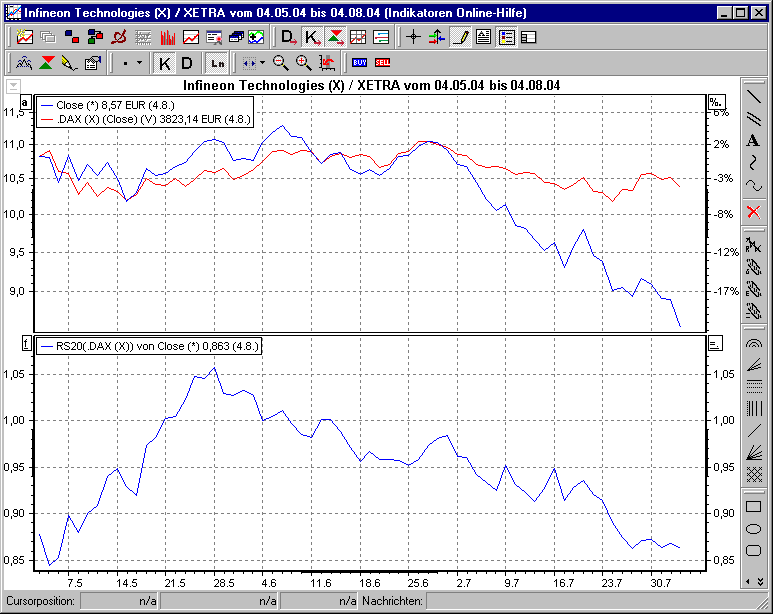Click the percent scale button on upper chart
The image size is (773, 614).
pos(715,102)
